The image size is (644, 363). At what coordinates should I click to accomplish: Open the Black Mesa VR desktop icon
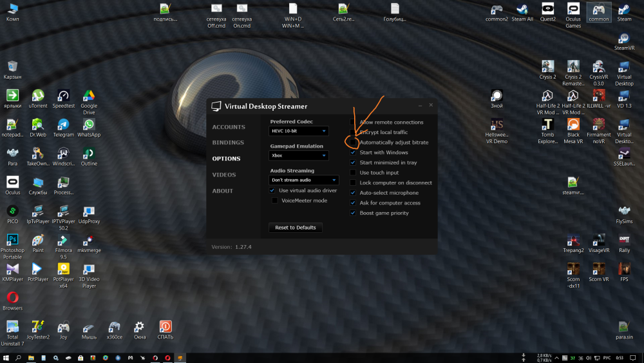coord(573,131)
